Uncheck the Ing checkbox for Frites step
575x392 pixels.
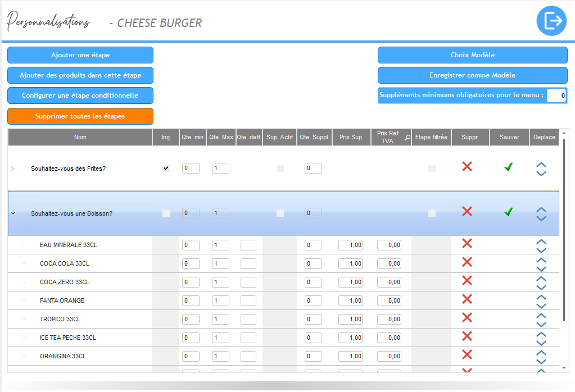coord(166,168)
